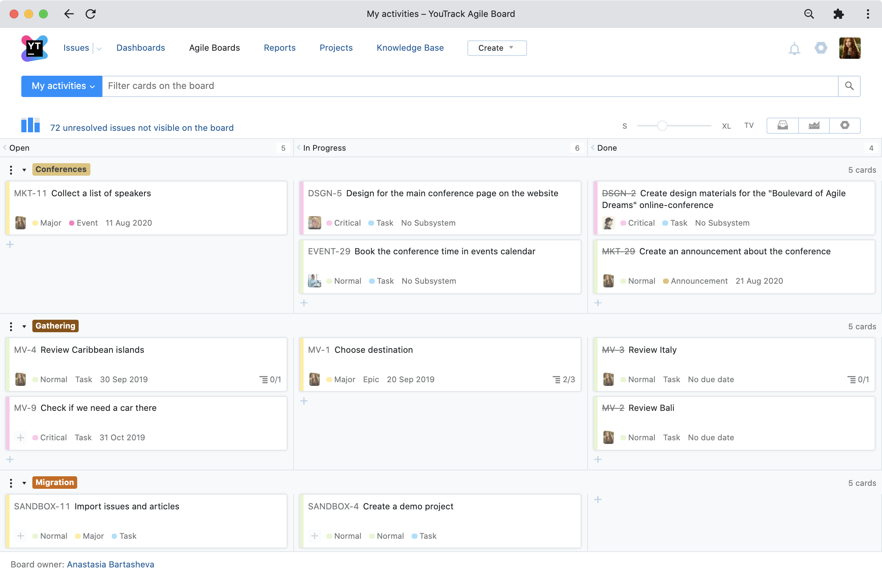The image size is (882, 588).
Task: Expand the Create dropdown button
Action: pos(496,48)
